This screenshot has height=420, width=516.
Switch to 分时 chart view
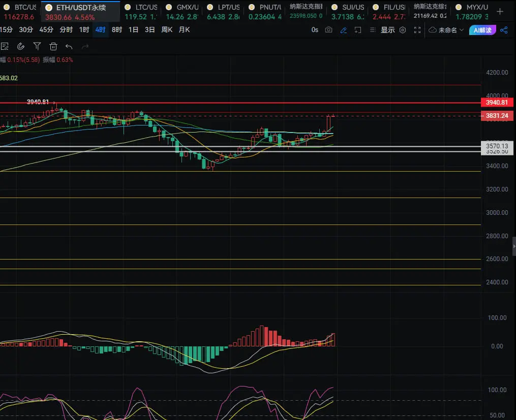[x=66, y=29]
